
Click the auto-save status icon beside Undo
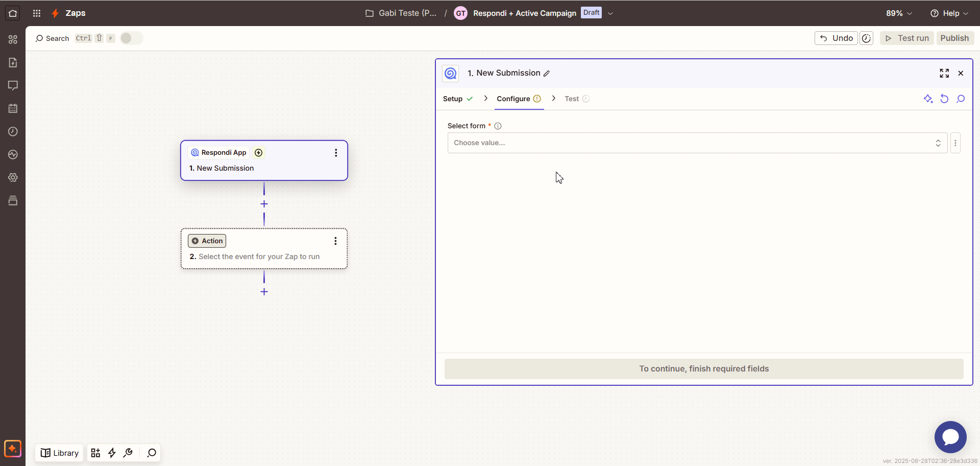(x=866, y=38)
